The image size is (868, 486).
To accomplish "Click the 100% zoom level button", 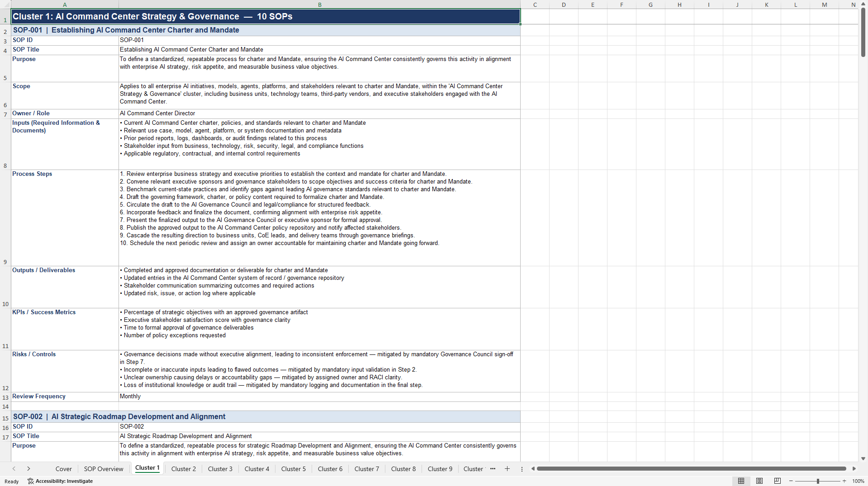I will [858, 481].
